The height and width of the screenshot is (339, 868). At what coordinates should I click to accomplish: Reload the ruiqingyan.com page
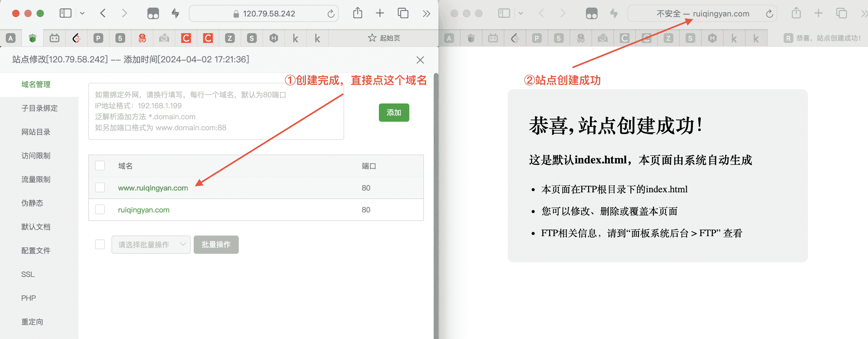pyautogui.click(x=769, y=14)
